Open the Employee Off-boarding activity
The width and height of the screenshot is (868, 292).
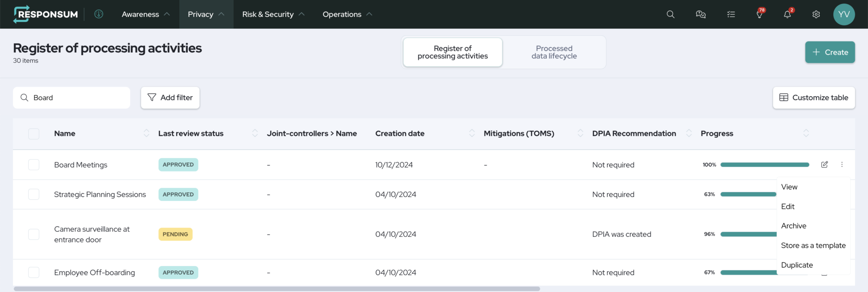tap(95, 272)
